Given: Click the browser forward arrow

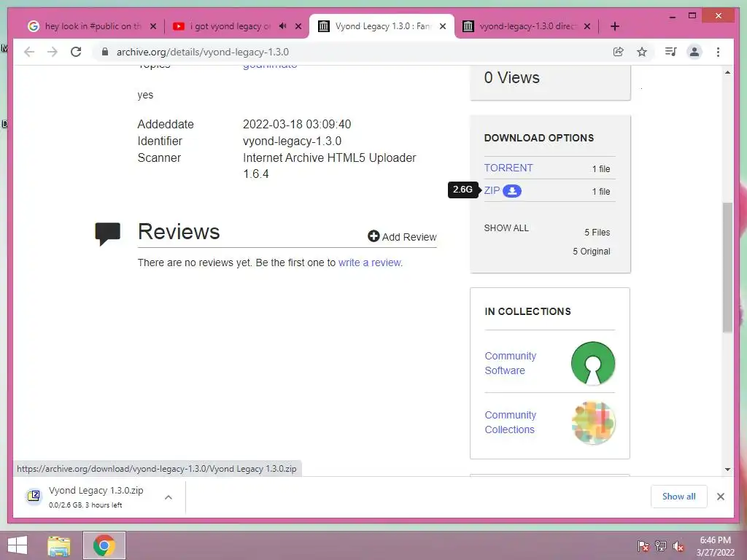Looking at the screenshot, I should coord(53,52).
